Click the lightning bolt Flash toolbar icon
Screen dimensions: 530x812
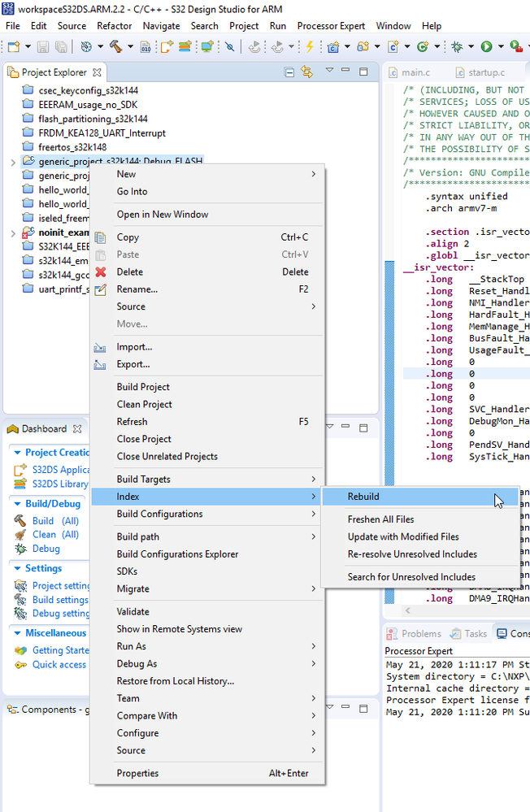(310, 46)
